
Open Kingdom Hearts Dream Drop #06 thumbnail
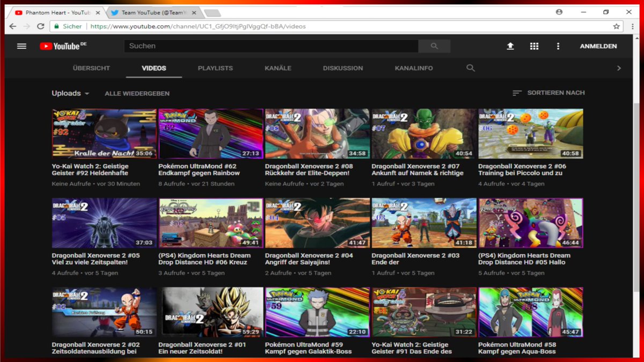pos(210,223)
